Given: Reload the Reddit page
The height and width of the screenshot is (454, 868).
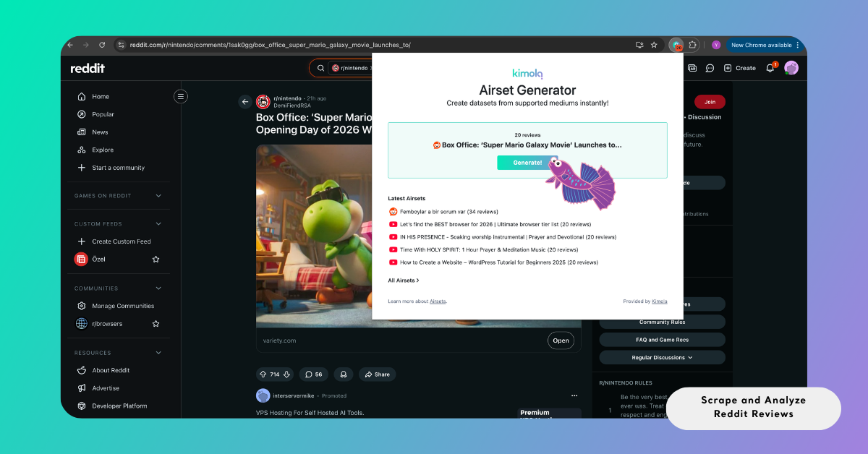Looking at the screenshot, I should (102, 45).
